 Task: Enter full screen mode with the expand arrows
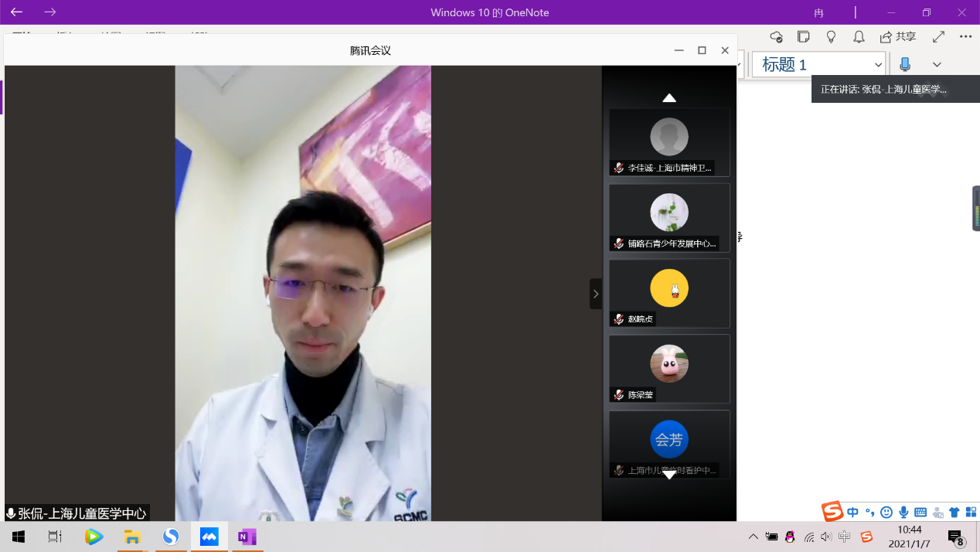point(938,37)
